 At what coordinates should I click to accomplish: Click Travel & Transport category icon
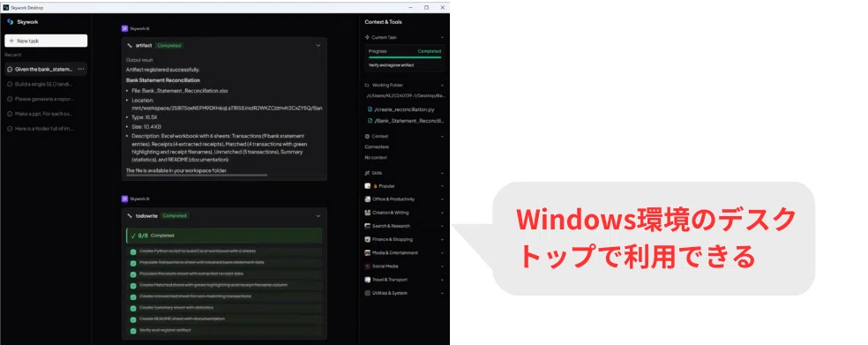pyautogui.click(x=368, y=280)
